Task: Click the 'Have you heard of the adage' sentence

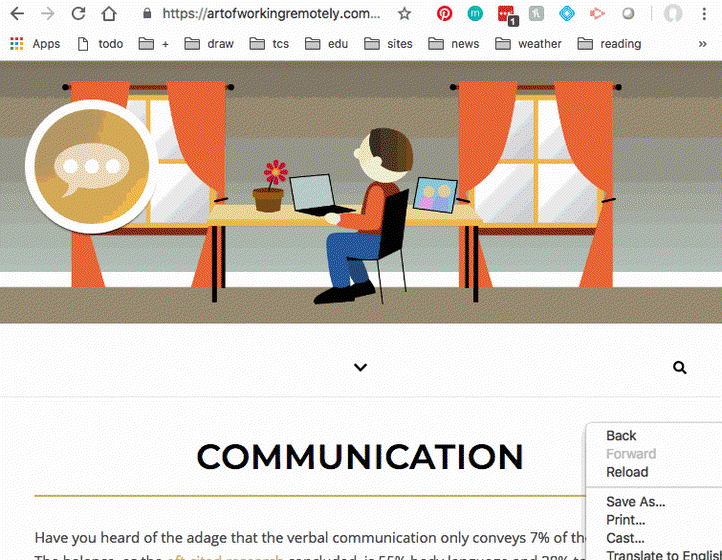Action: click(x=310, y=537)
